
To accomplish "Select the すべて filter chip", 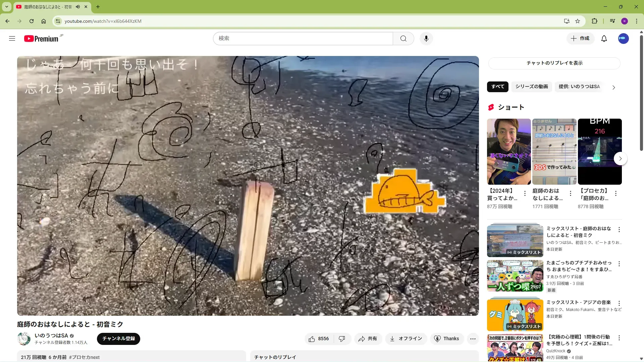I will (497, 86).
